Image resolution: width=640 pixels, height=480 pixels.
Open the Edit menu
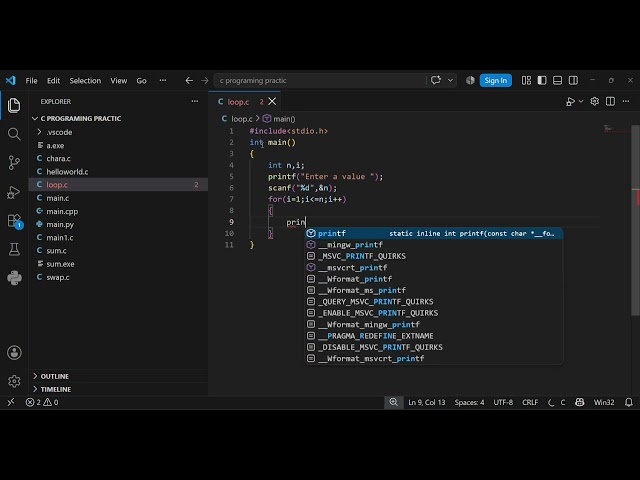[x=53, y=81]
